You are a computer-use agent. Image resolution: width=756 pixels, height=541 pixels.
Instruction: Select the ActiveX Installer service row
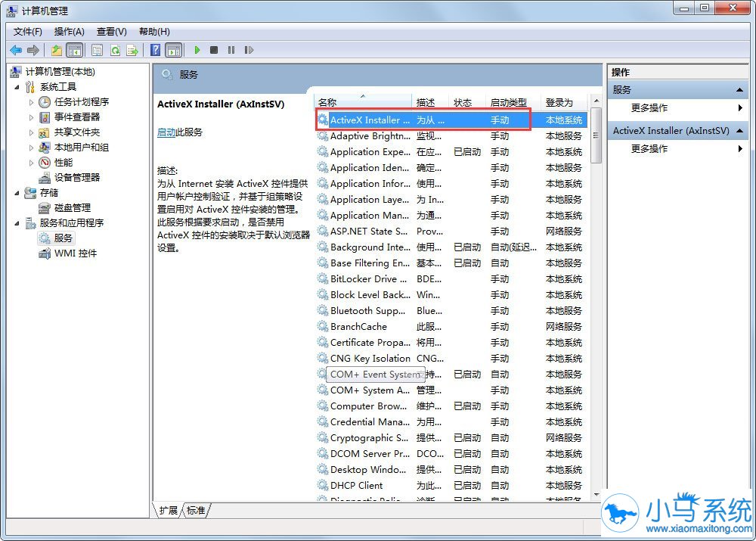click(452, 120)
